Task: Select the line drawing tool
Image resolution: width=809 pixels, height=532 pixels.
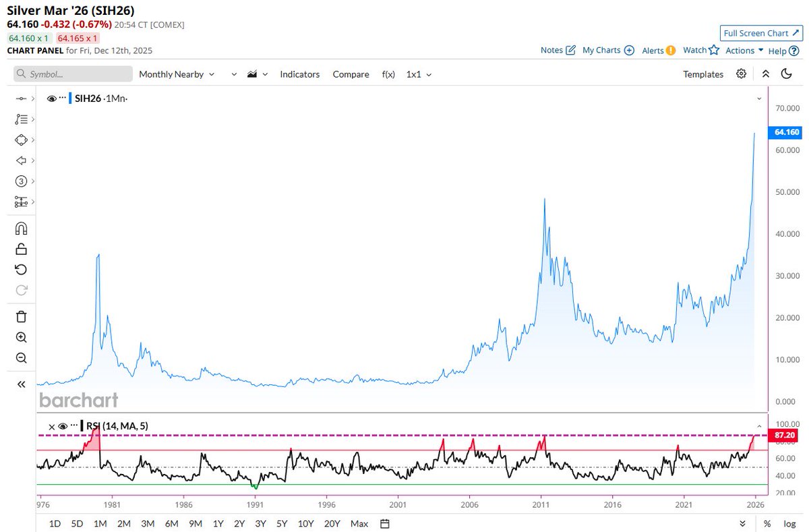Action: pos(20,99)
